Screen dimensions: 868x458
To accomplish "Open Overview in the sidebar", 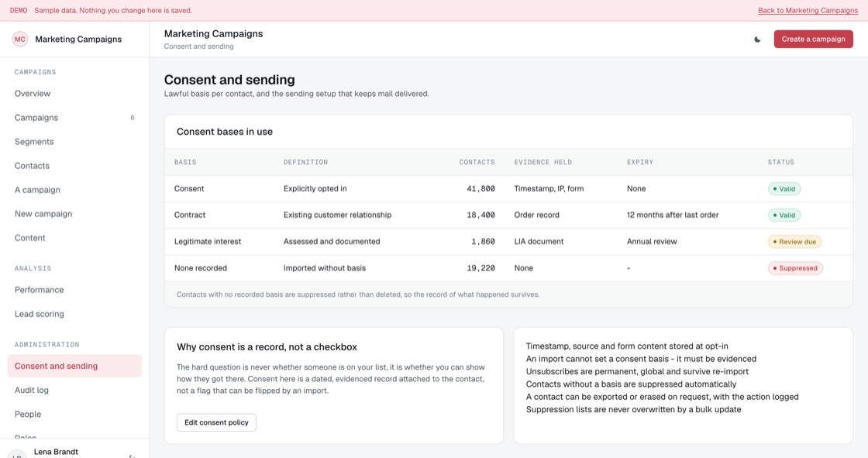I will pyautogui.click(x=74, y=94).
